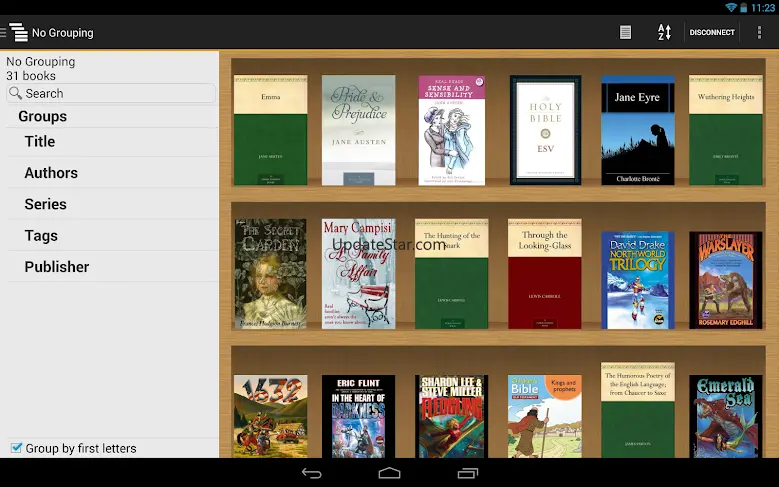
Task: Open the three-dot overflow menu
Action: coord(760,33)
